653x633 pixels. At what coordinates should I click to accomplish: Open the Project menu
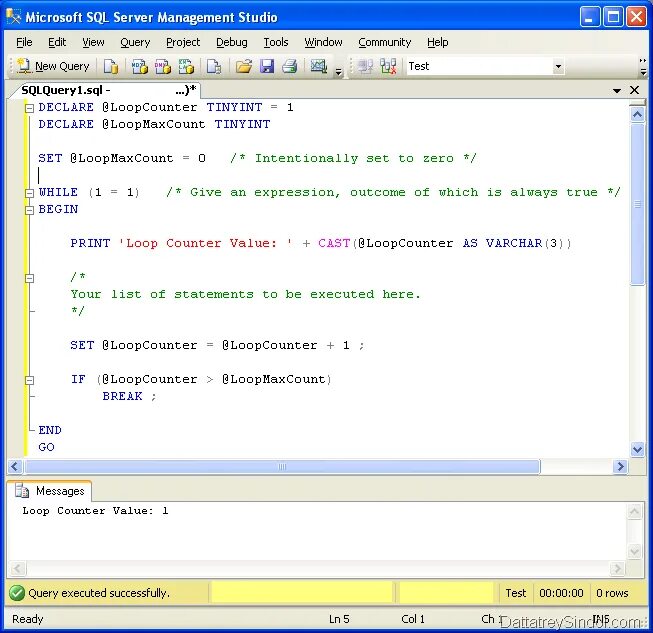coord(183,42)
